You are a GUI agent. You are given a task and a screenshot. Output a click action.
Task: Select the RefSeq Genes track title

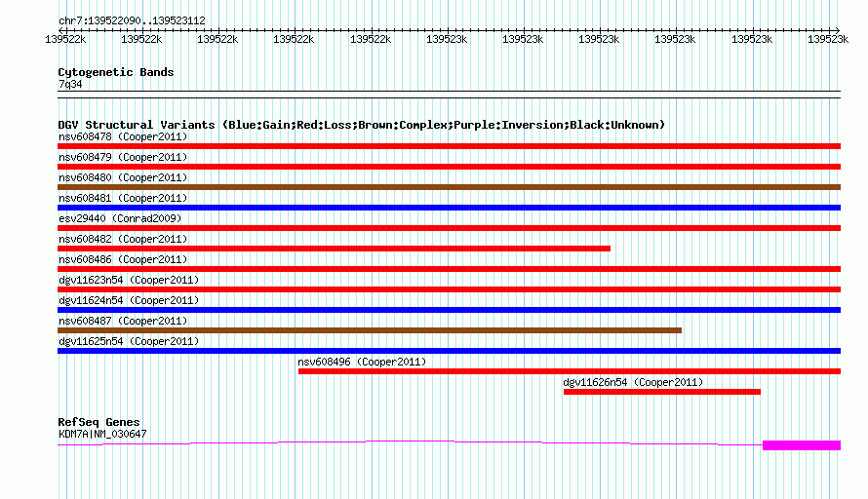point(99,422)
